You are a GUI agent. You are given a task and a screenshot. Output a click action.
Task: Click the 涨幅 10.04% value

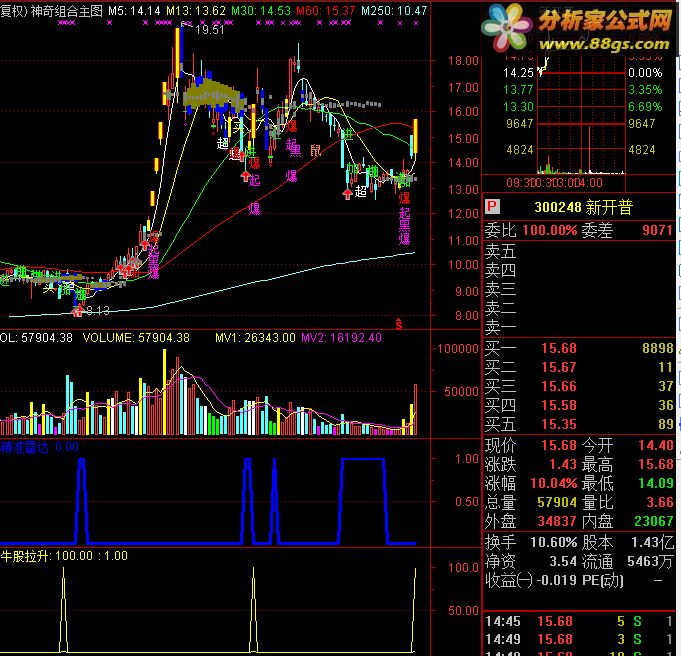pyautogui.click(x=554, y=483)
